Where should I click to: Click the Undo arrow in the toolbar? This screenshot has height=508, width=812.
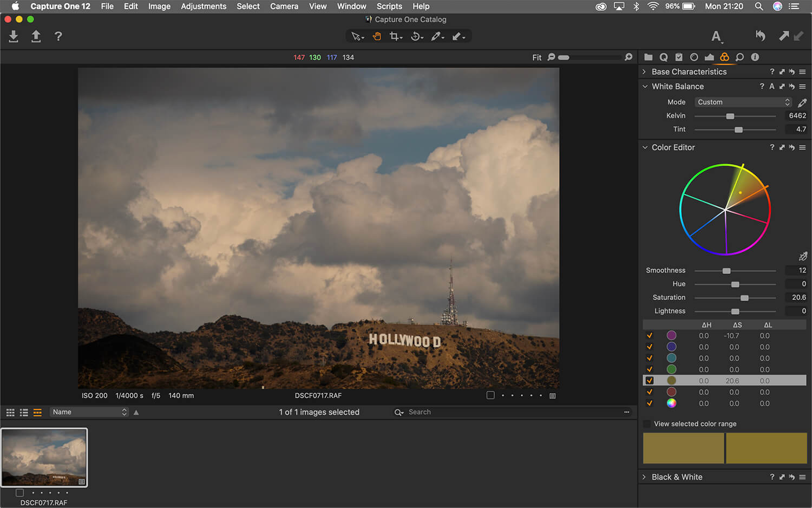pos(761,36)
